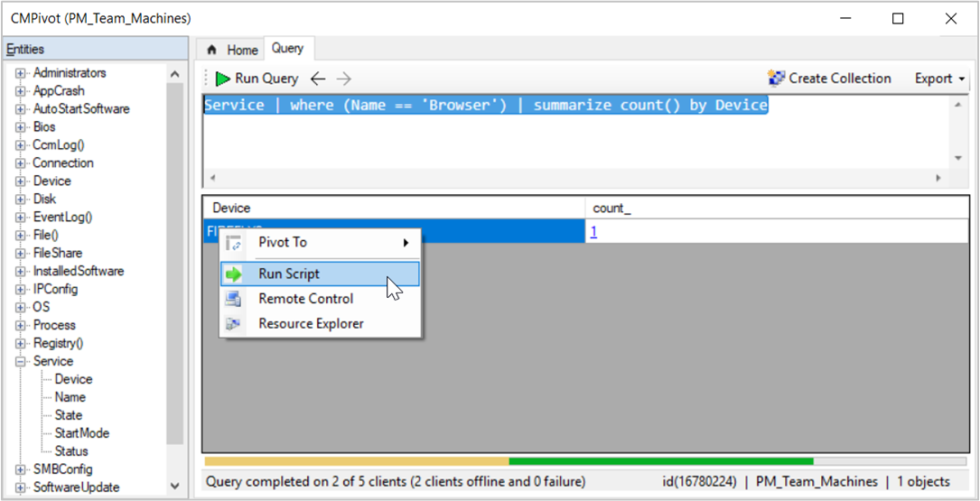Expand the EventLog() node
The width and height of the screenshot is (980, 501).
(22, 218)
